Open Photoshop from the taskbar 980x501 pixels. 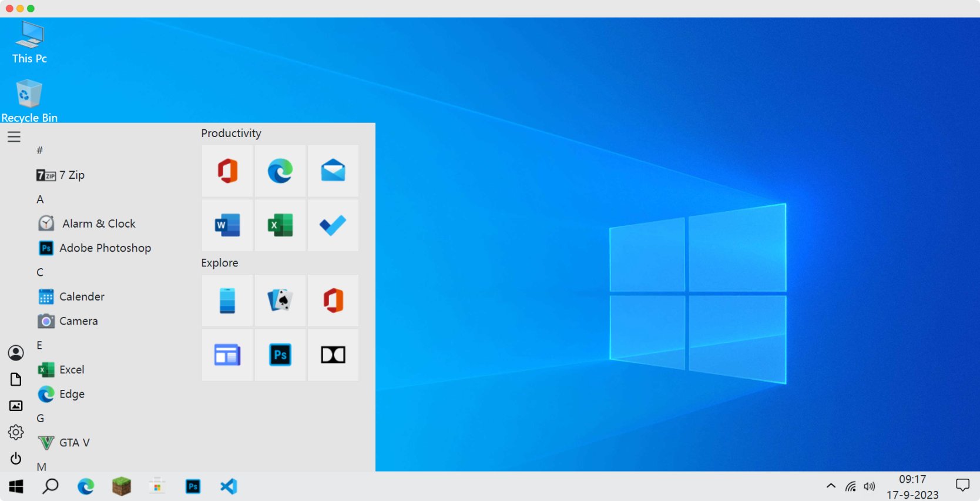(x=193, y=486)
